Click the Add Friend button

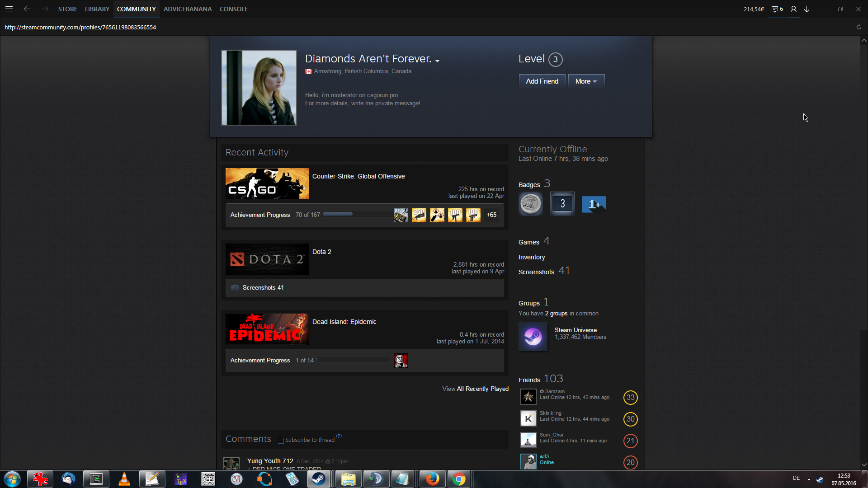coord(542,81)
